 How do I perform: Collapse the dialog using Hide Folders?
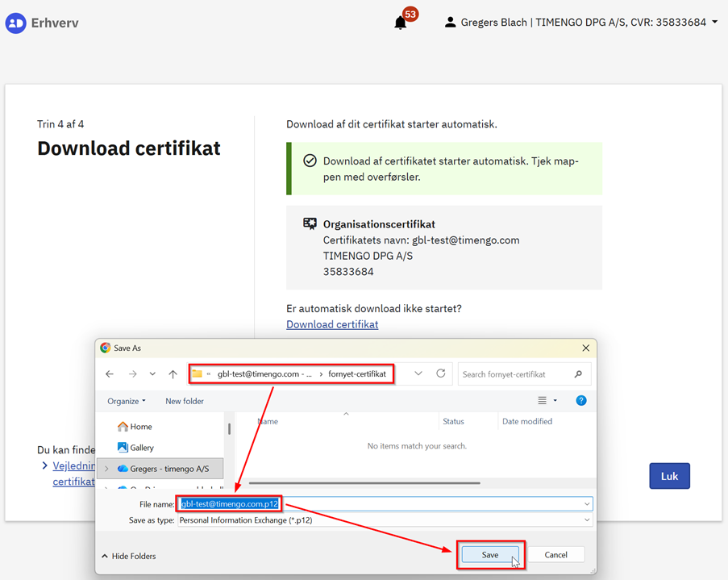point(129,556)
